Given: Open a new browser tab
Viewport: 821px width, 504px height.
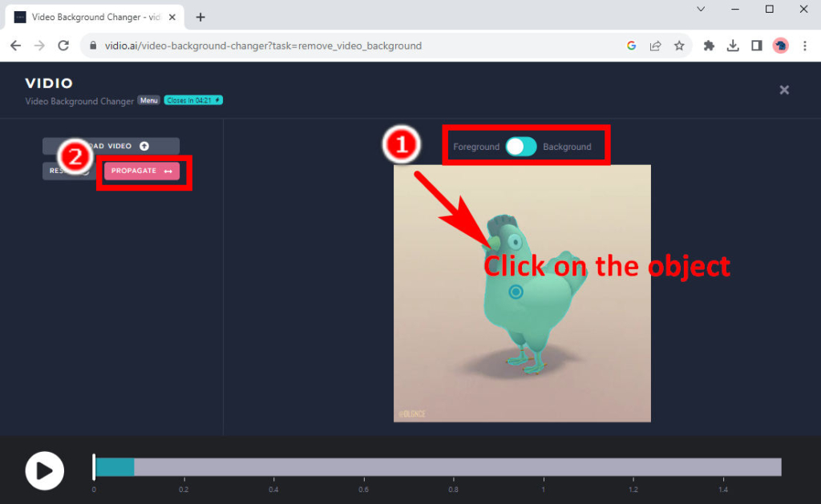Looking at the screenshot, I should click(200, 16).
